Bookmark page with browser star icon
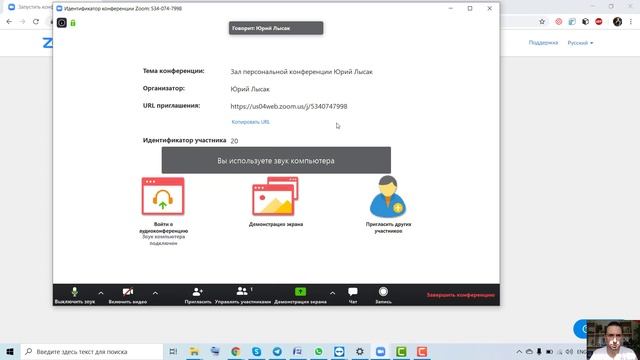The width and height of the screenshot is (640, 360). pyautogui.click(x=542, y=22)
